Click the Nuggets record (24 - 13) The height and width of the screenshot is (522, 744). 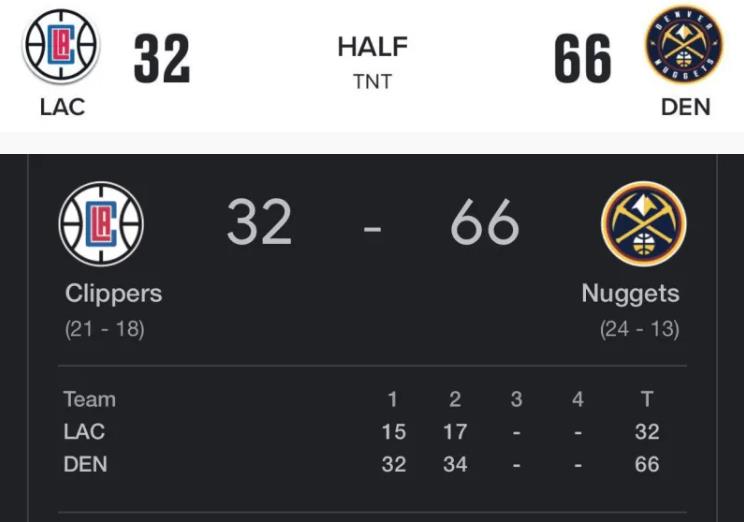[640, 329]
